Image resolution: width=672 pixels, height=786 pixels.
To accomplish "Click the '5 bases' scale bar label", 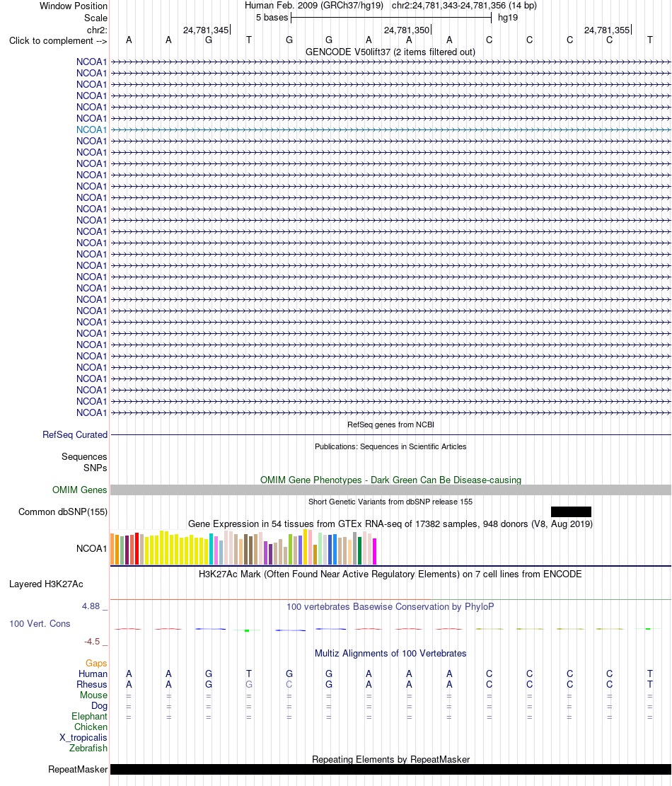I will pos(272,18).
